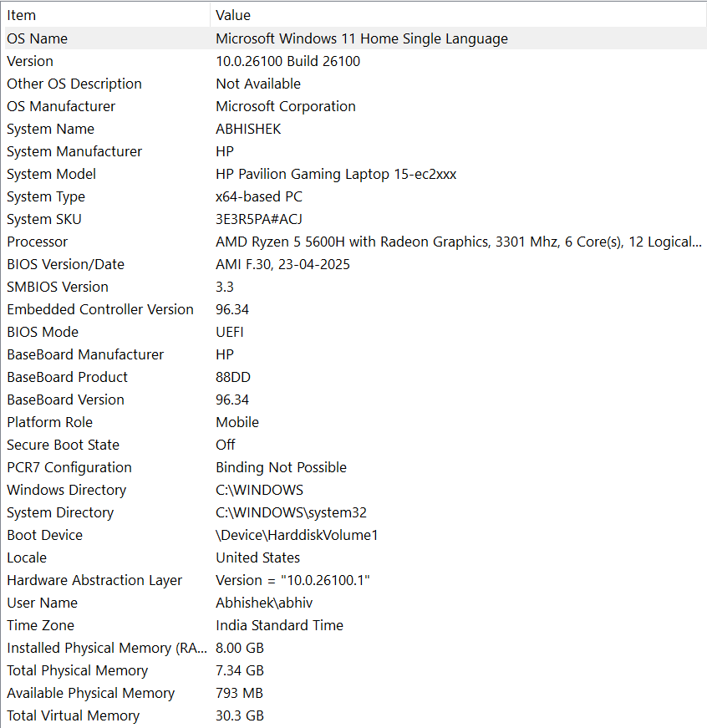707x728 pixels.
Task: Select the BaseBoard Version row label
Action: pos(65,400)
